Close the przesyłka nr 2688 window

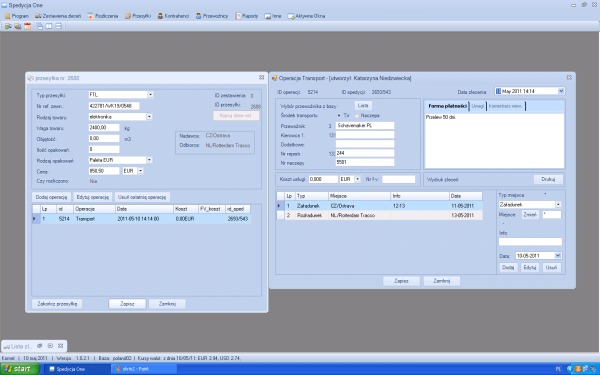pyautogui.click(x=262, y=77)
